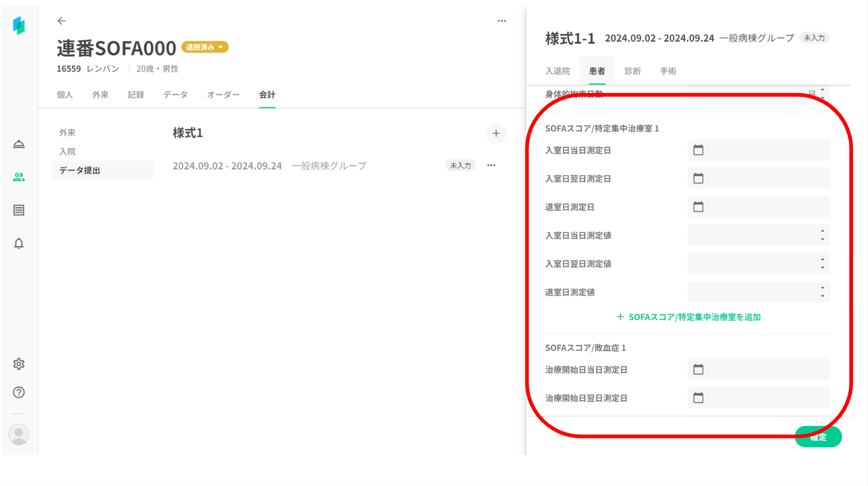Open calendar for 退室日測定日
868x486 pixels.
pyautogui.click(x=698, y=207)
